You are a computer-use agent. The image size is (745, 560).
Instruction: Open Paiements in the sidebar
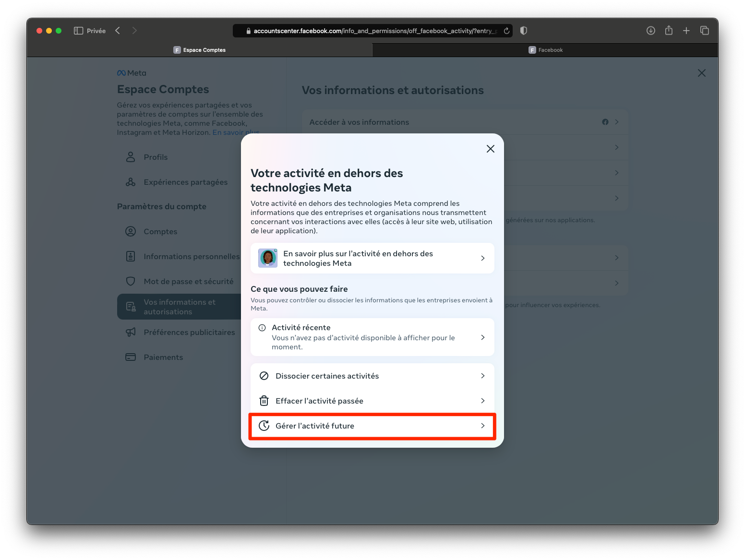(163, 357)
